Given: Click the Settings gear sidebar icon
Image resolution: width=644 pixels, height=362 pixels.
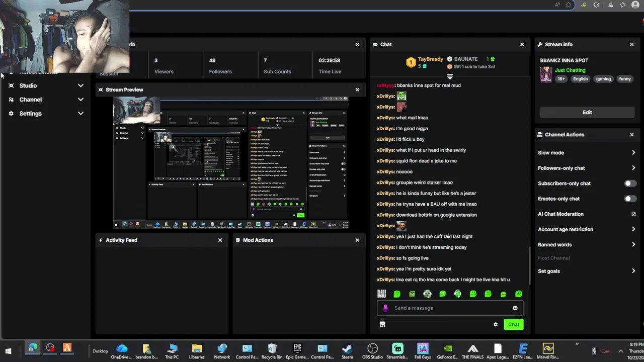Looking at the screenshot, I should click(11, 114).
